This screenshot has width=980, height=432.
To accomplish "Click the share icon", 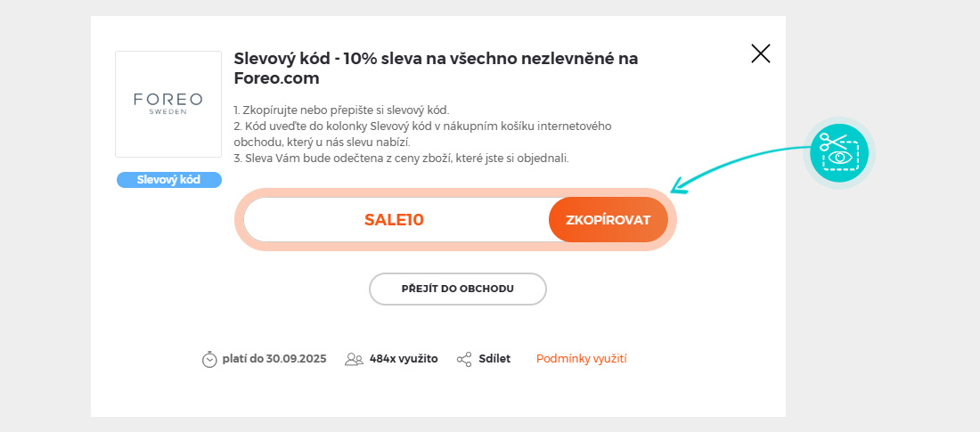I will pos(464,360).
